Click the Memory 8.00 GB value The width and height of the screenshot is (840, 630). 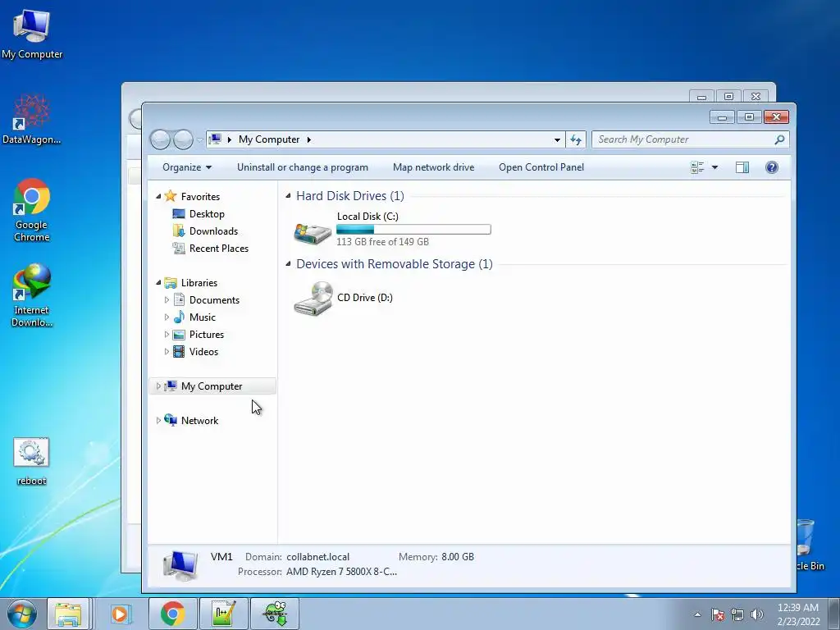458,557
